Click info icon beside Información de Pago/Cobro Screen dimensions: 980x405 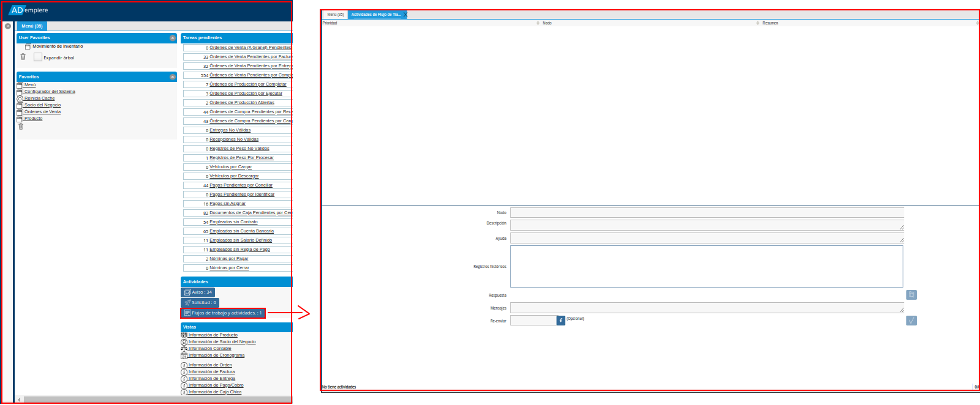pyautogui.click(x=184, y=385)
